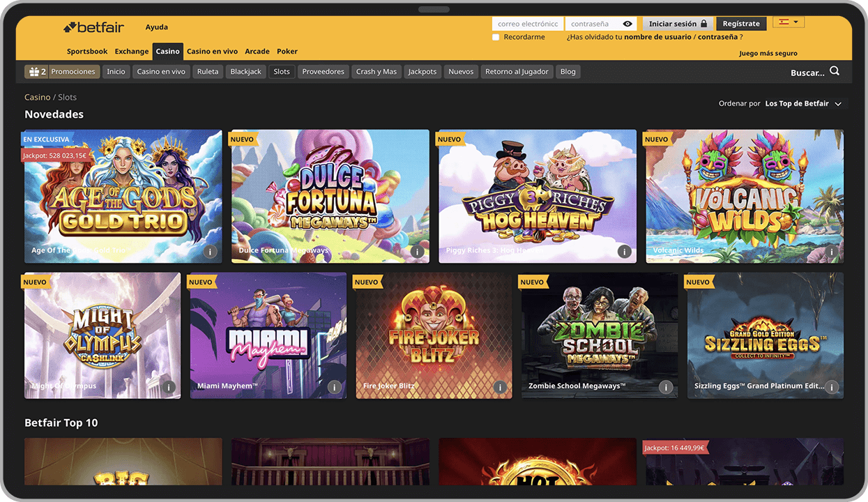Open info for Sizzling Eggs Grand Edition
Image resolution: width=868 pixels, height=502 pixels.
click(832, 387)
